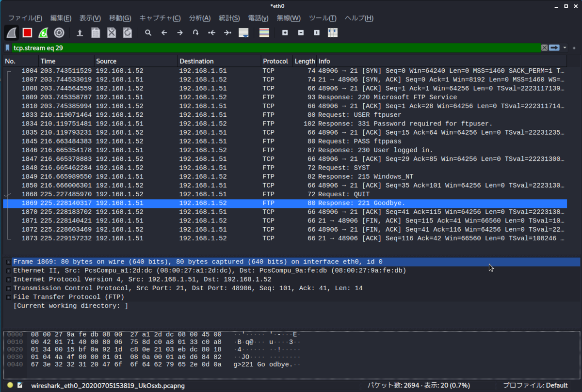
Task: Go forward to next packet arrow
Action: [x=180, y=33]
